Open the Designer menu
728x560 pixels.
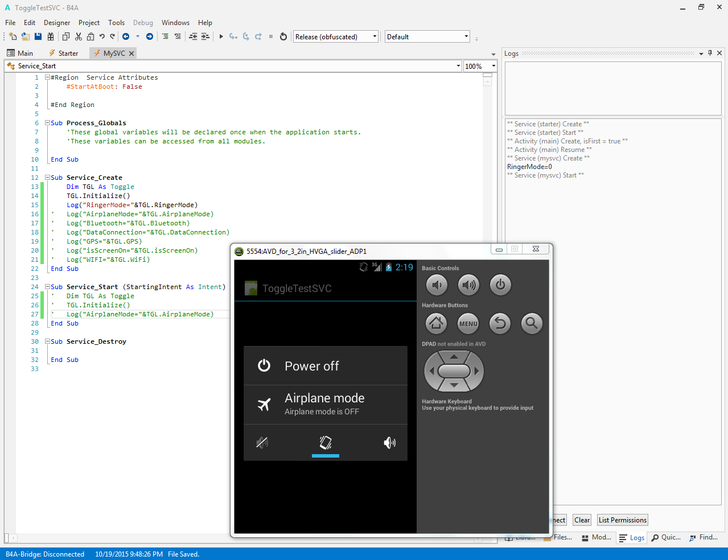(x=57, y=23)
